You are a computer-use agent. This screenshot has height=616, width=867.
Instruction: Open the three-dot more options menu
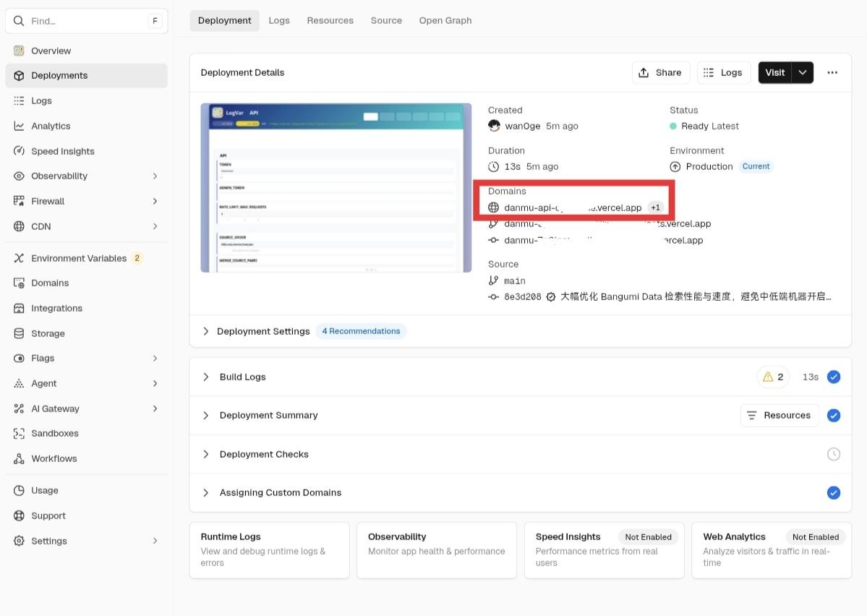point(832,72)
